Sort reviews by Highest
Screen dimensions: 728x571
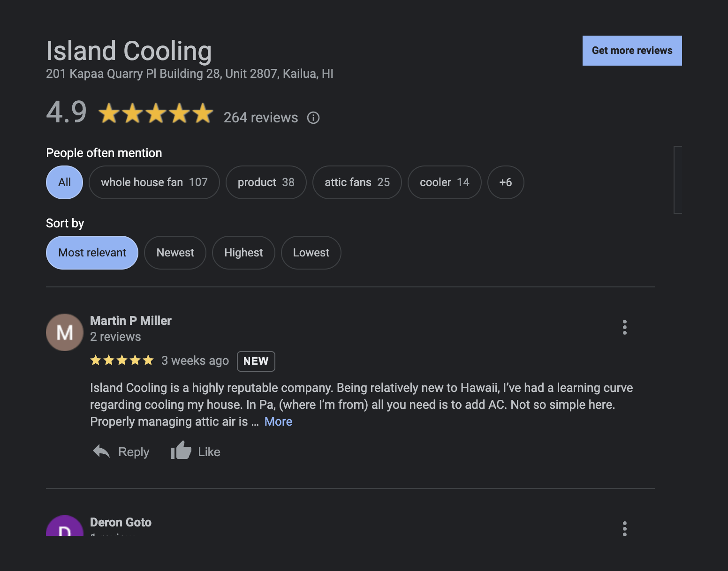(x=243, y=253)
